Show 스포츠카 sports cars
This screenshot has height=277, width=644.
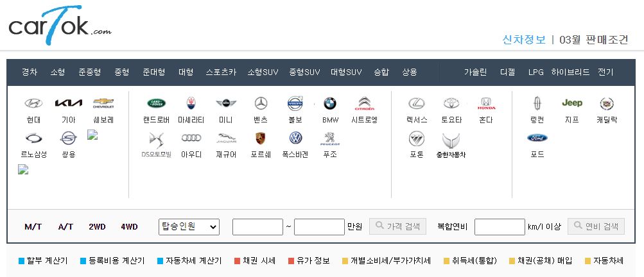point(221,72)
